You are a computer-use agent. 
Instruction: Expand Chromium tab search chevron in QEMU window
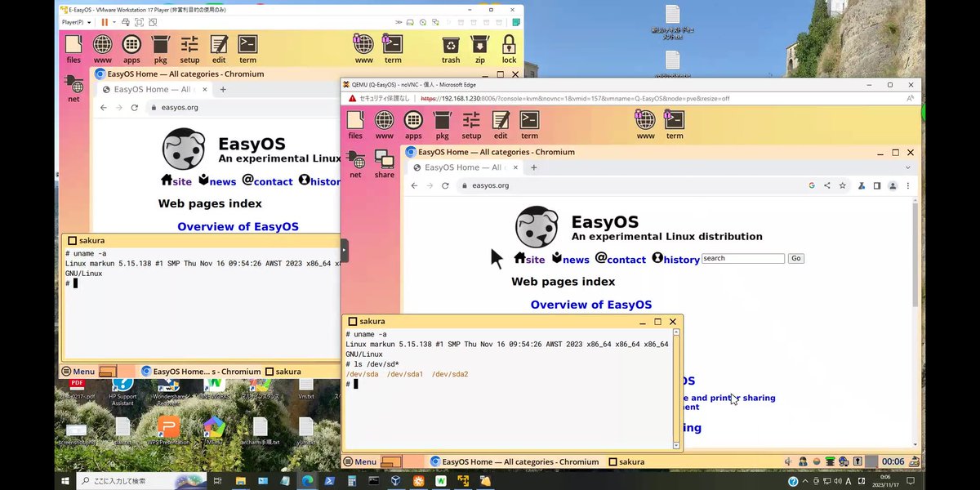[907, 167]
